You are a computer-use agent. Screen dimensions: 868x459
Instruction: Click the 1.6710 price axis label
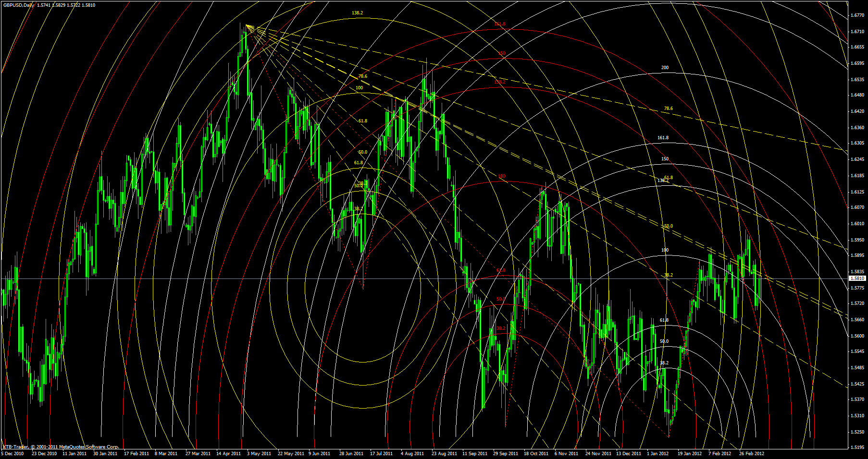tap(857, 31)
